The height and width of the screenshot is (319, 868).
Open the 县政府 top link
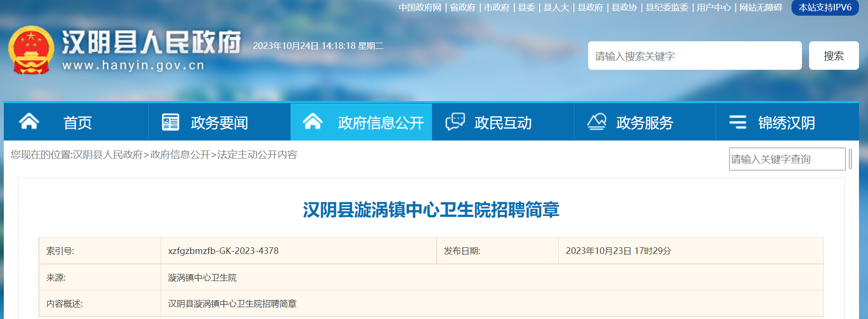591,8
